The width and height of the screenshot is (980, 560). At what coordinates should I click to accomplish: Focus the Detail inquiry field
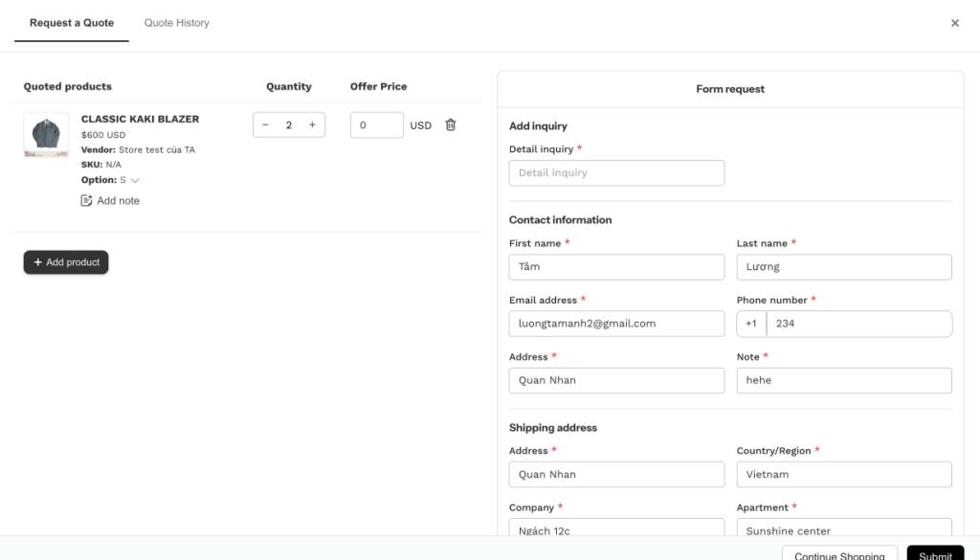pyautogui.click(x=617, y=173)
